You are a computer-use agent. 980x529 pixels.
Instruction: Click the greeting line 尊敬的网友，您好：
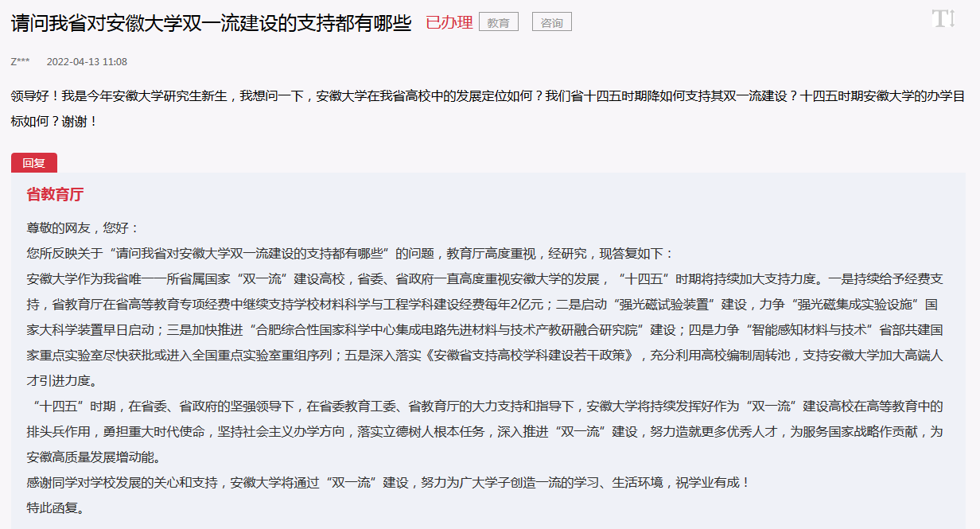coord(83,228)
